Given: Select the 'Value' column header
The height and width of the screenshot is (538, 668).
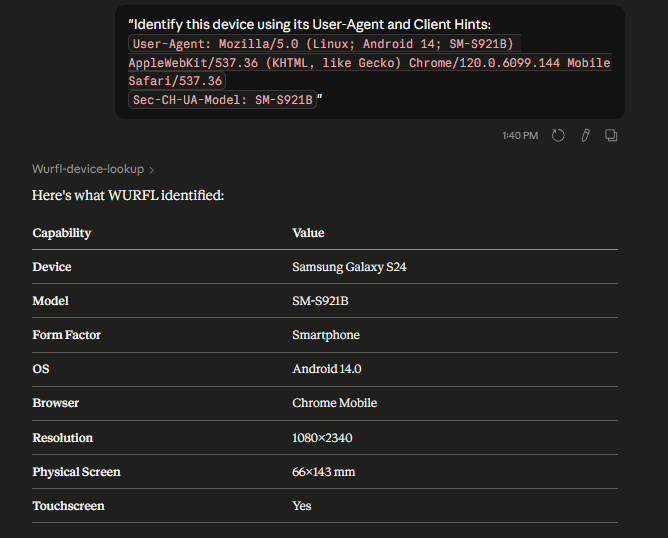Looking at the screenshot, I should click(308, 233).
